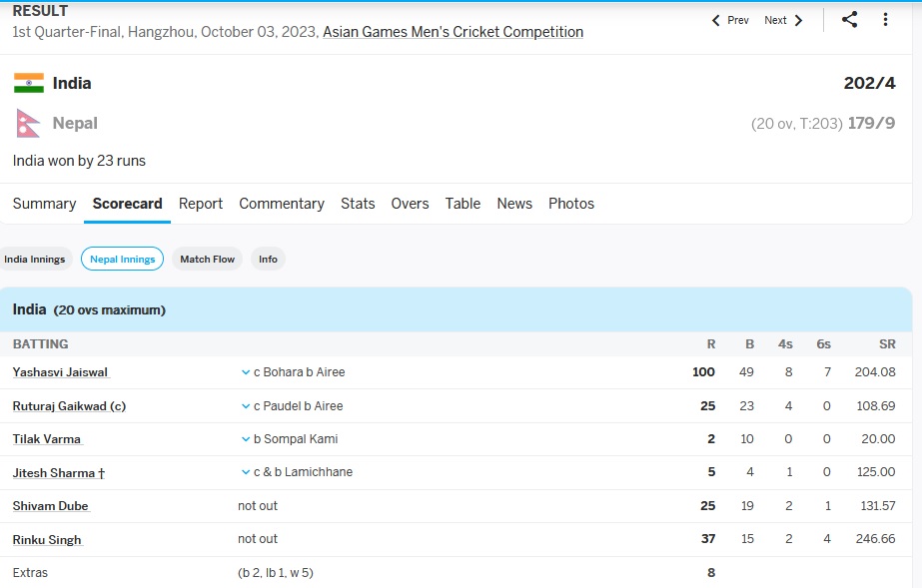
Task: Select the Match Flow pill
Action: [207, 259]
